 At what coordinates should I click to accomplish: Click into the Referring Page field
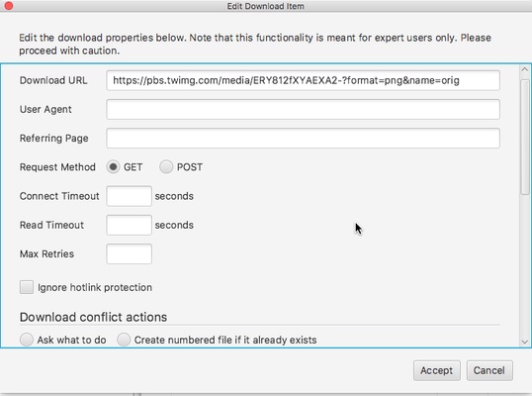(x=303, y=139)
